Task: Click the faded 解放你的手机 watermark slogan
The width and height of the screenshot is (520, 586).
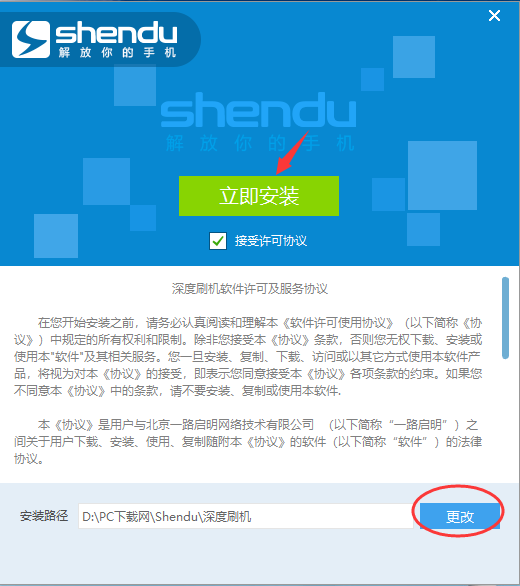Action: [259, 143]
